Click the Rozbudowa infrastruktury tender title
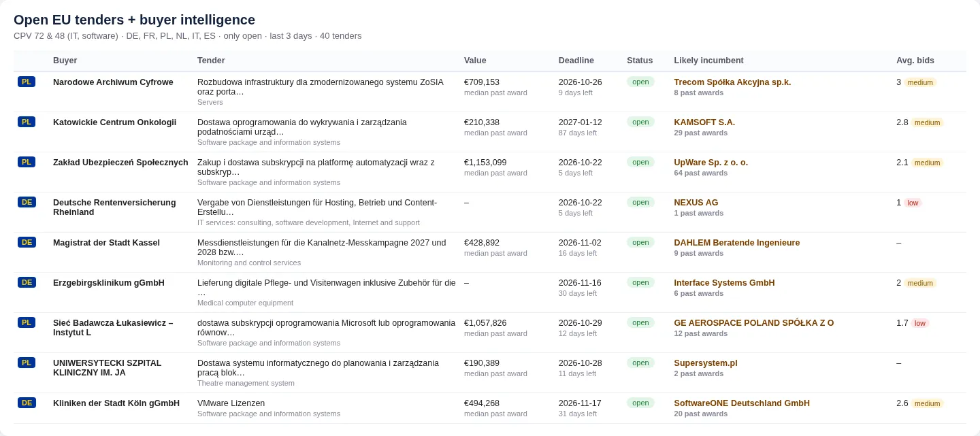Viewport: 980px width, 436px height. [x=321, y=87]
